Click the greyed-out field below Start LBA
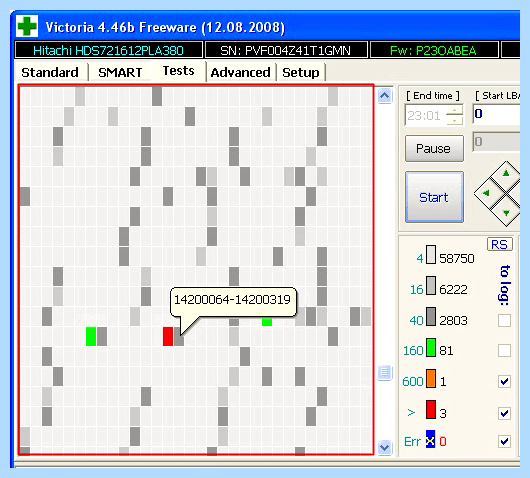 click(496, 142)
